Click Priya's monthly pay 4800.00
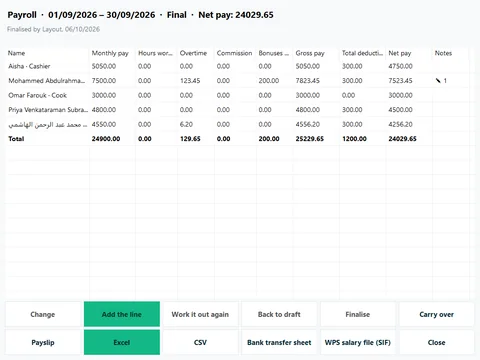480x360 pixels. (x=104, y=110)
